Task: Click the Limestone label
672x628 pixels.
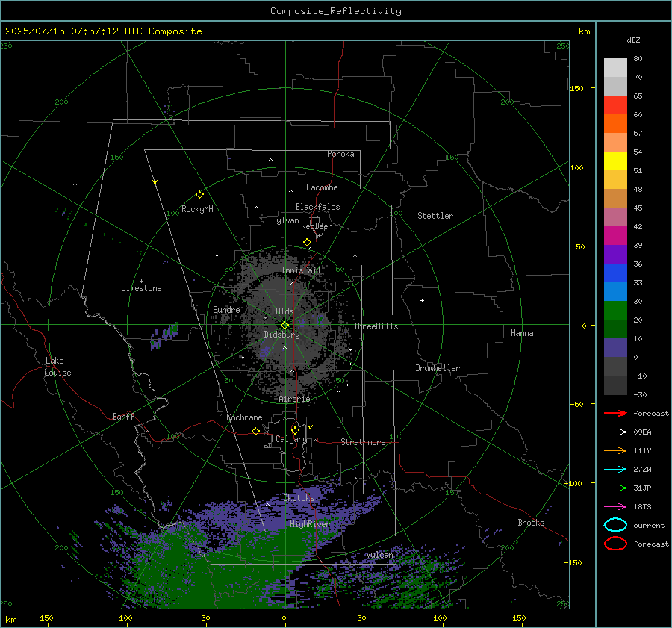Action: coord(141,288)
